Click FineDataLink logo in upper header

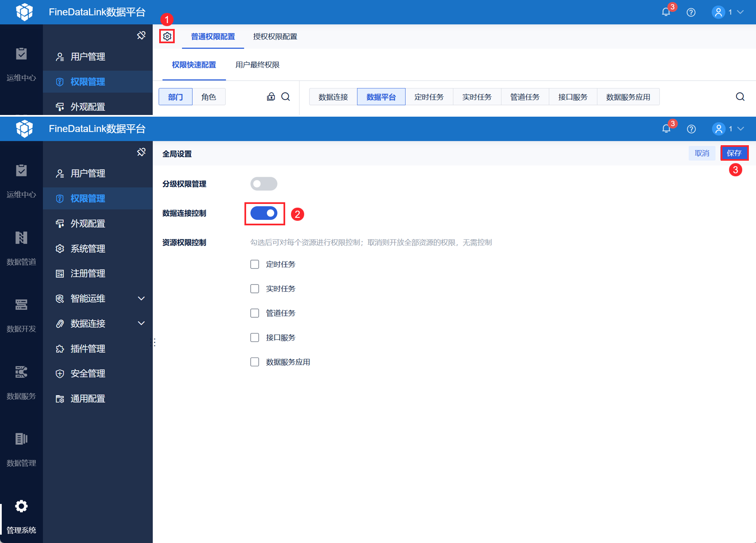coord(24,12)
